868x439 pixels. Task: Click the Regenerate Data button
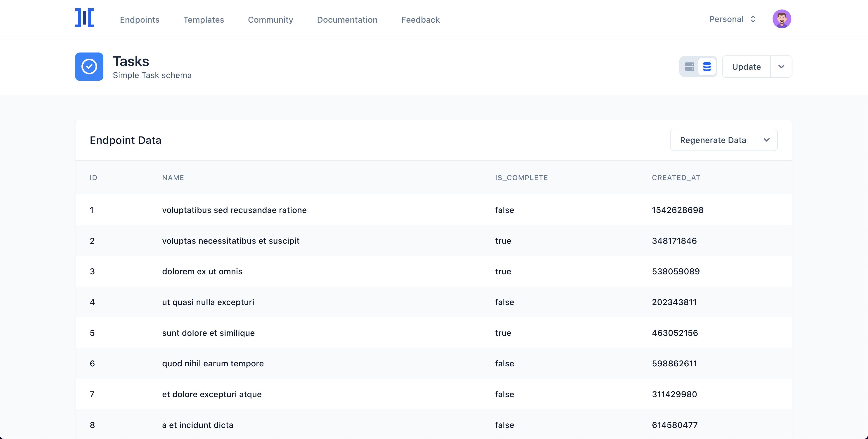click(x=713, y=140)
